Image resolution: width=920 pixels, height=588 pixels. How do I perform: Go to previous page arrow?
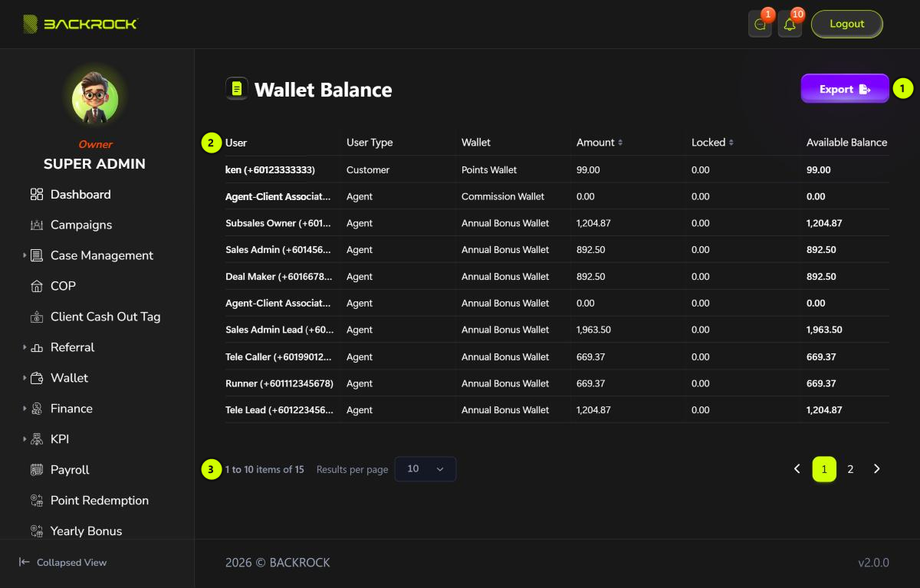[x=797, y=469]
